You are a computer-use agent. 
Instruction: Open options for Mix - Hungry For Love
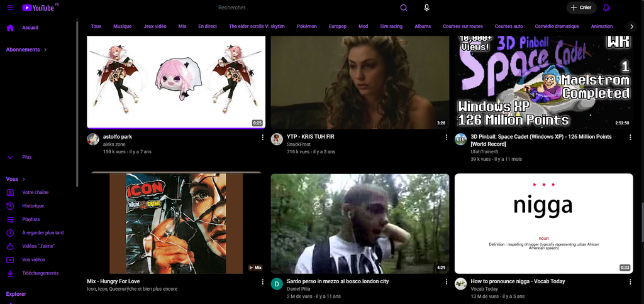[263, 282]
